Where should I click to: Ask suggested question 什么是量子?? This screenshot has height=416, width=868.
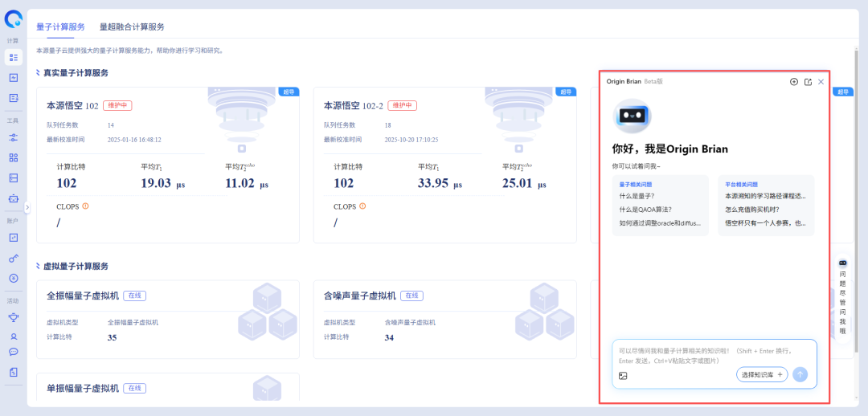(637, 196)
